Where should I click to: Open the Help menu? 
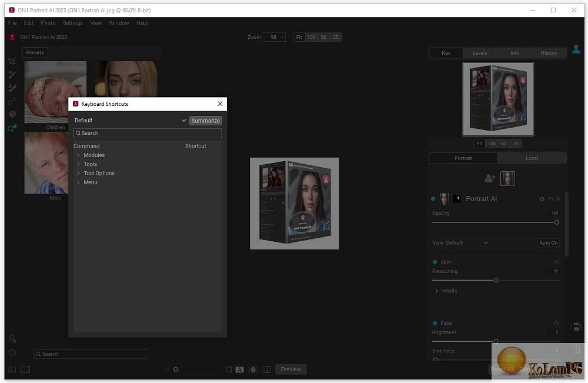click(142, 23)
